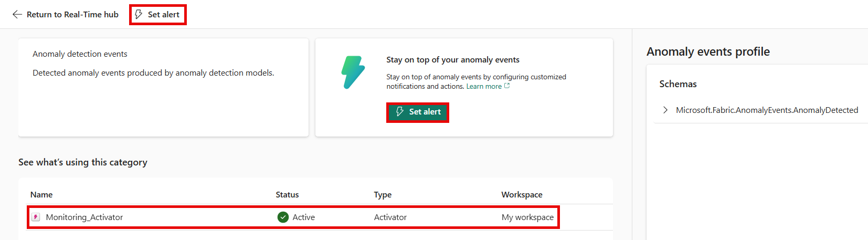Viewport: 868px width, 240px height.
Task: Click the Monitoring_Activator item icon
Action: tap(36, 217)
